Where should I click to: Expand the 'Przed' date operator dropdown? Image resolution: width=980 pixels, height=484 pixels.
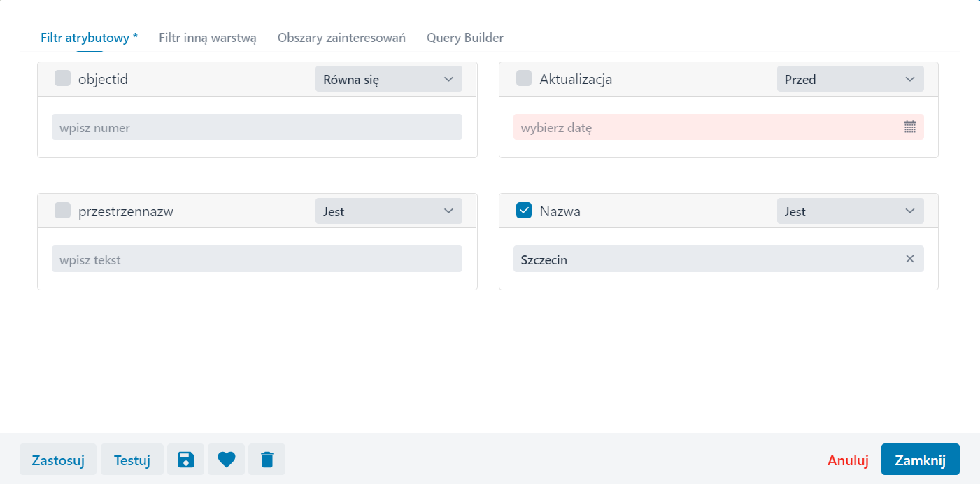pyautogui.click(x=850, y=79)
